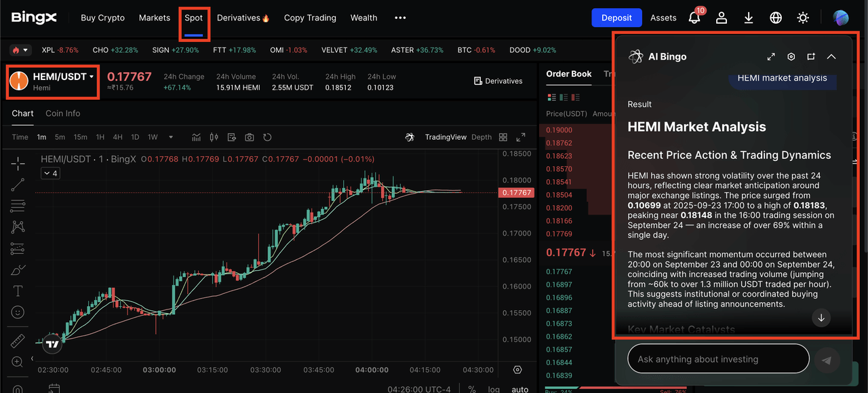
Task: Focus the Ask anything about investing field
Action: click(x=718, y=359)
